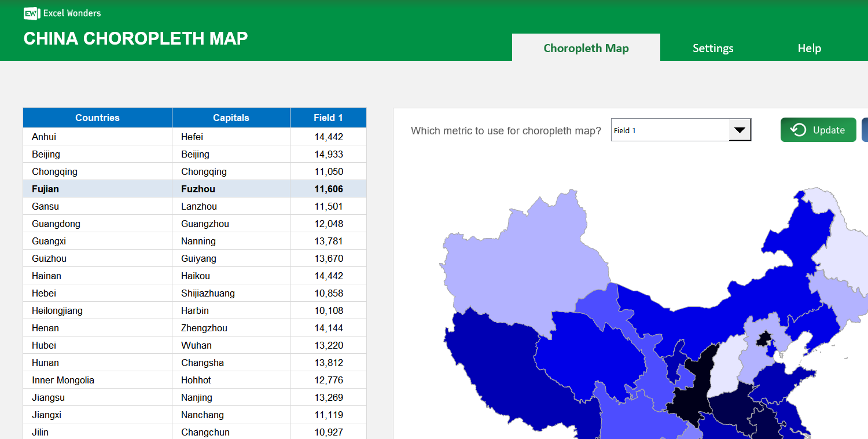Click the Fuzhou capital cell
Screen dimensions: 868x439
click(x=230, y=189)
